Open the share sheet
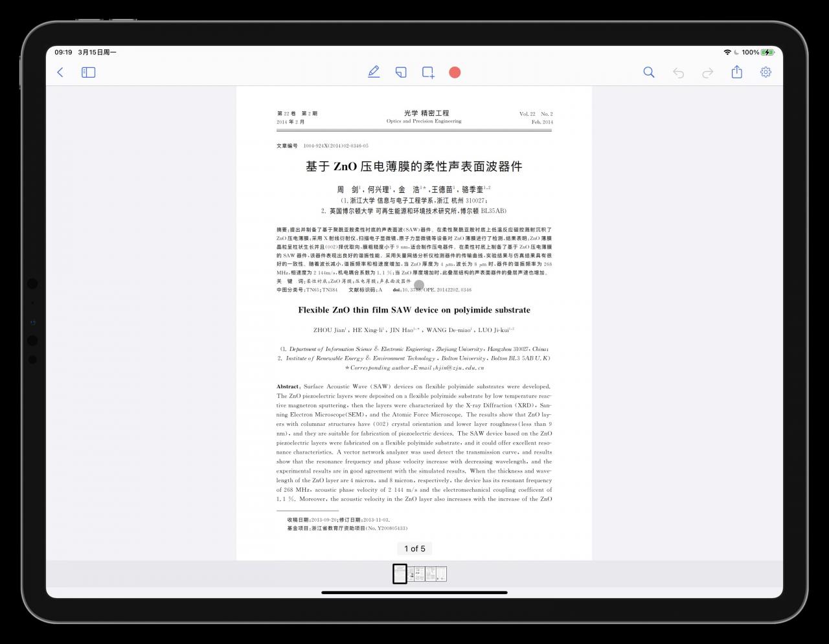The height and width of the screenshot is (644, 829). click(x=737, y=72)
